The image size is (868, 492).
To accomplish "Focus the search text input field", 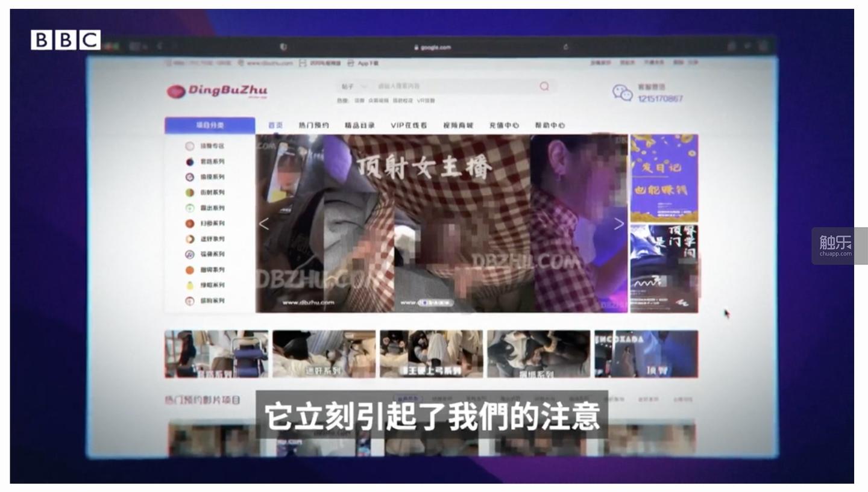I will tap(455, 87).
